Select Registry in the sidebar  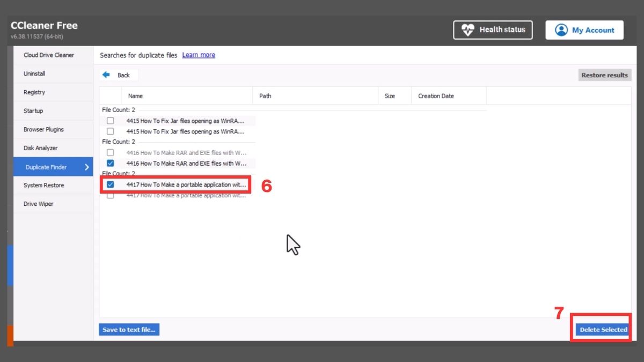click(x=53, y=92)
